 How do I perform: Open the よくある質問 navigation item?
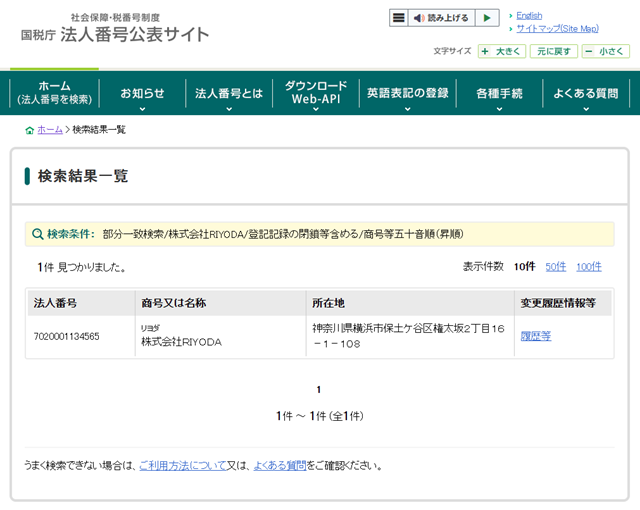click(x=586, y=94)
